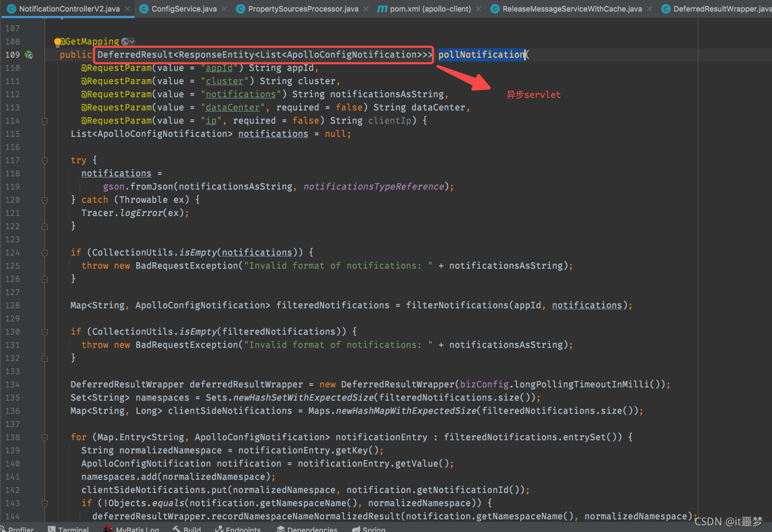
Task: Click line number 128 in gutter
Action: [x=12, y=306]
